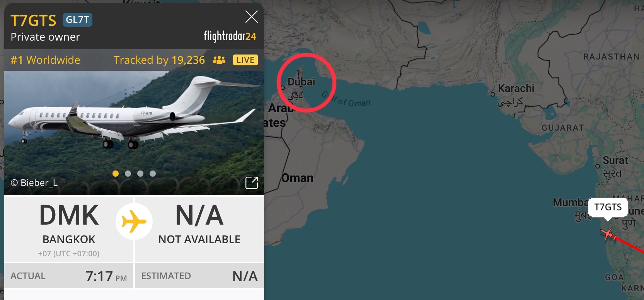Click the Bieber_L photo credit
This screenshot has height=300, width=644.
[34, 183]
